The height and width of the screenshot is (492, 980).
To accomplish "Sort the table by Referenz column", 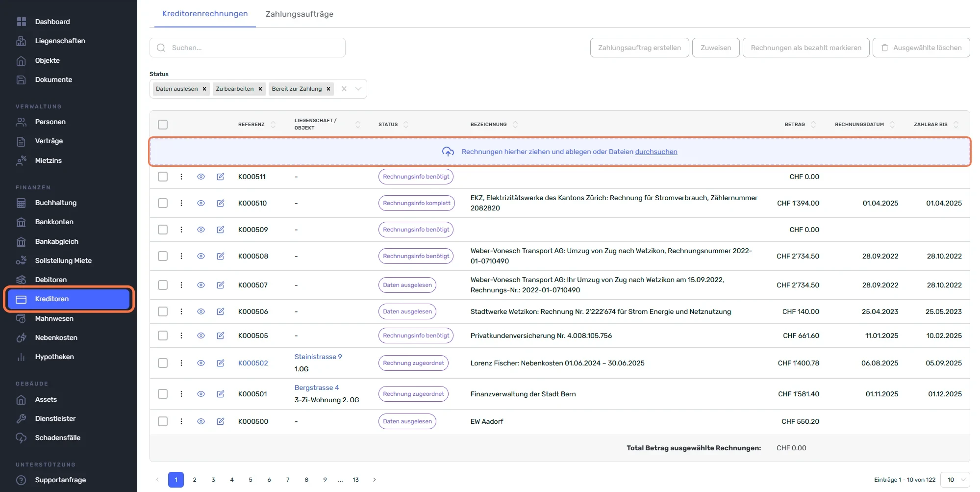I will click(273, 125).
